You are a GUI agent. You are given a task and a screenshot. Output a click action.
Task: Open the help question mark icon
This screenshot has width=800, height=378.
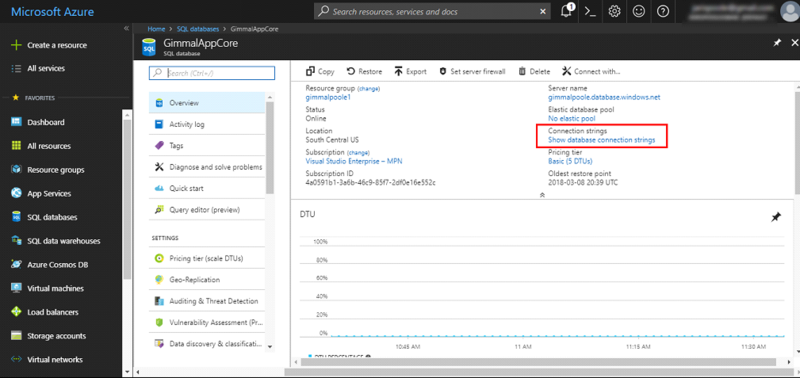[662, 11]
